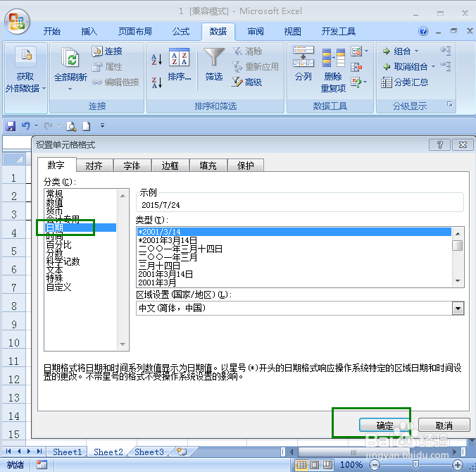
Task: Expand Group (组合) dropdown arrow
Action: click(416, 51)
